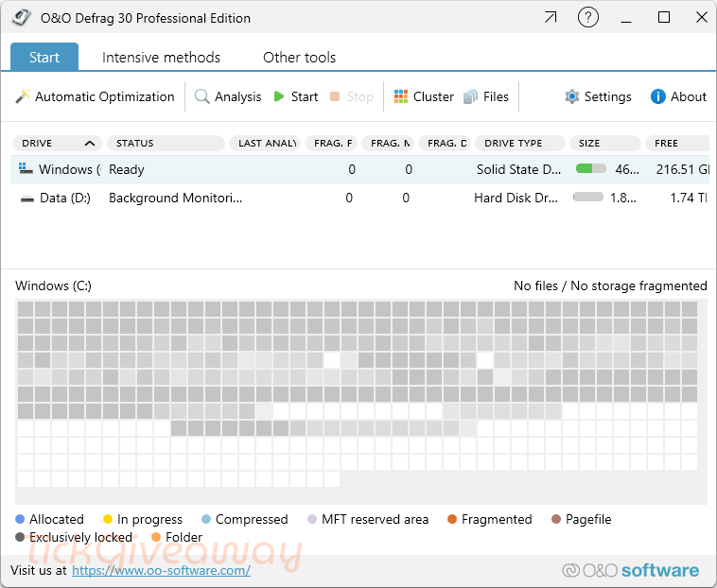The height and width of the screenshot is (588, 717).
Task: Click the MFT reserved area legend swatch
Action: click(312, 519)
